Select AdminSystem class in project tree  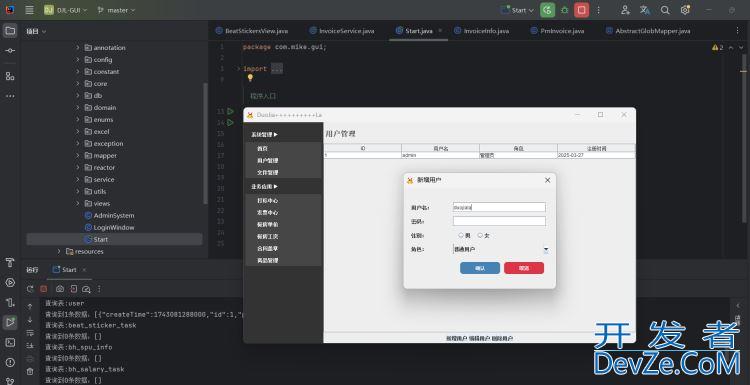114,215
